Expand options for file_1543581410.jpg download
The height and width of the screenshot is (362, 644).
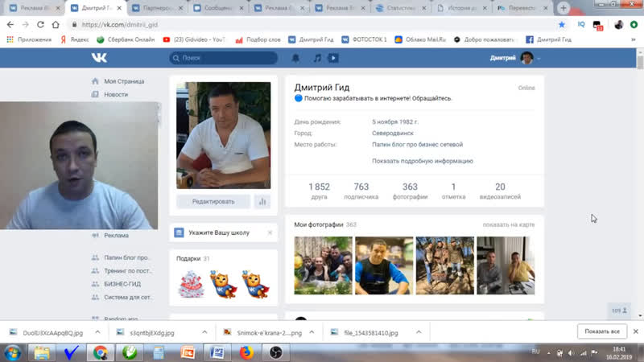tap(419, 332)
